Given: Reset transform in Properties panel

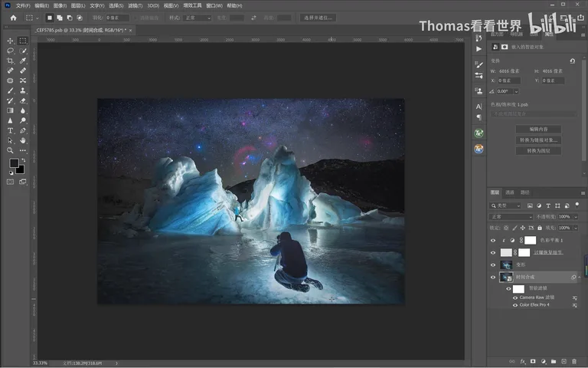Looking at the screenshot, I should pyautogui.click(x=572, y=61).
